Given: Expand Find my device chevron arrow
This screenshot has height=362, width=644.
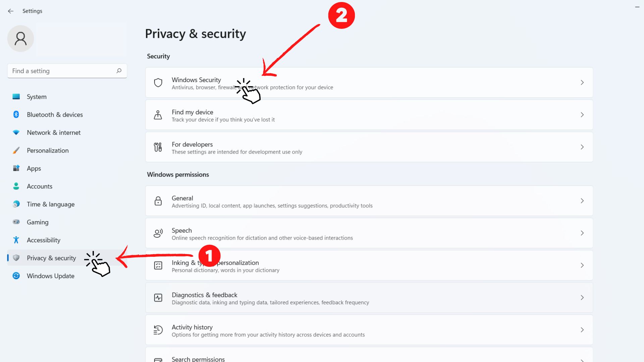Looking at the screenshot, I should [582, 115].
